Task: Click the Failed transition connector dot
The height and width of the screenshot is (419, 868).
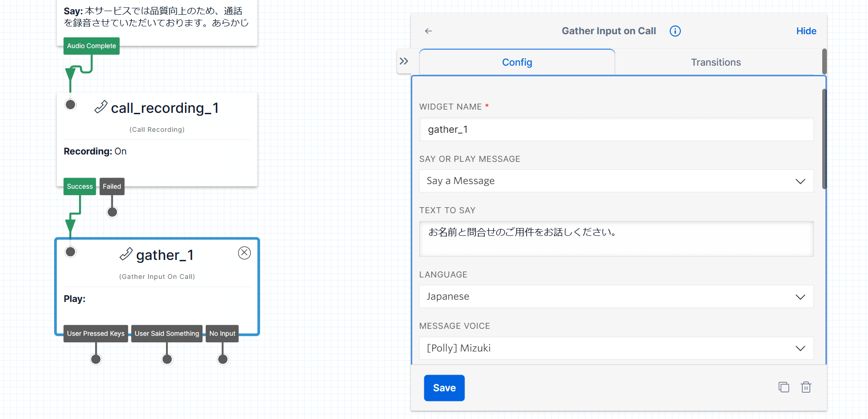Action: (x=112, y=212)
